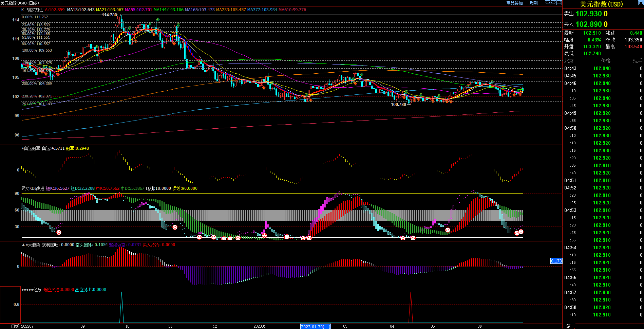Click the right arrow navigation icon

553,3
